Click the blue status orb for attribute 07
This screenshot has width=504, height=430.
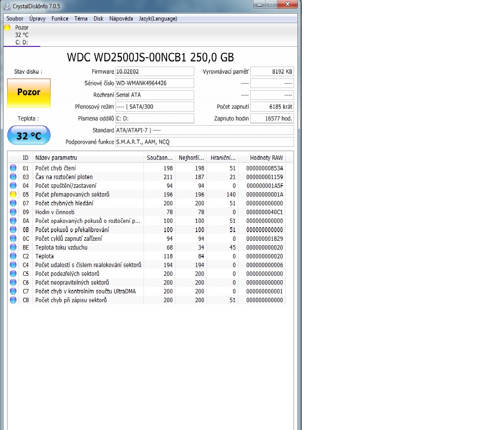[x=13, y=203]
